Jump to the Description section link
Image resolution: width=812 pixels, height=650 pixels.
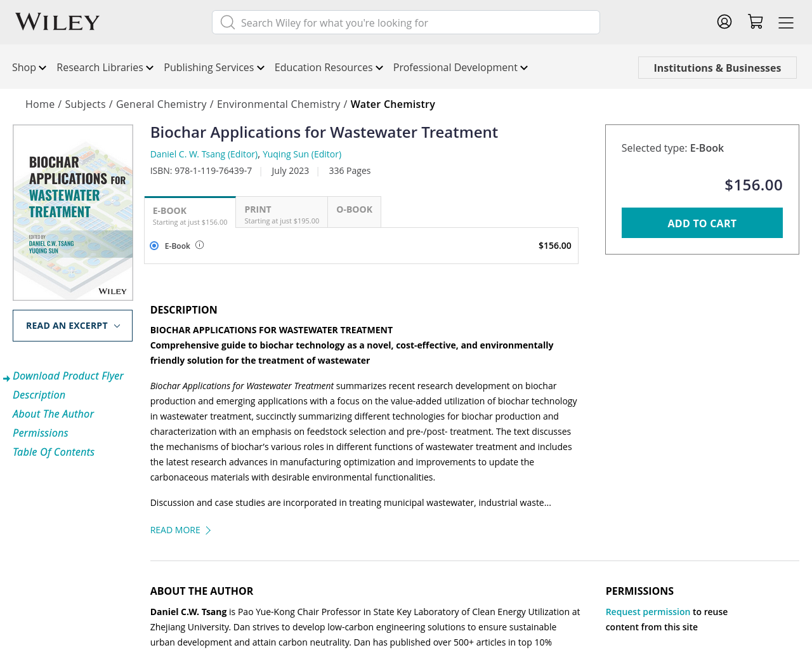(39, 395)
